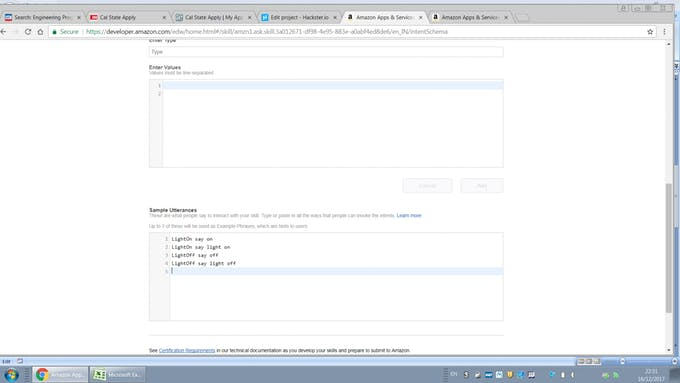
Task: Click the browser back arrow
Action: pyautogui.click(x=3, y=32)
